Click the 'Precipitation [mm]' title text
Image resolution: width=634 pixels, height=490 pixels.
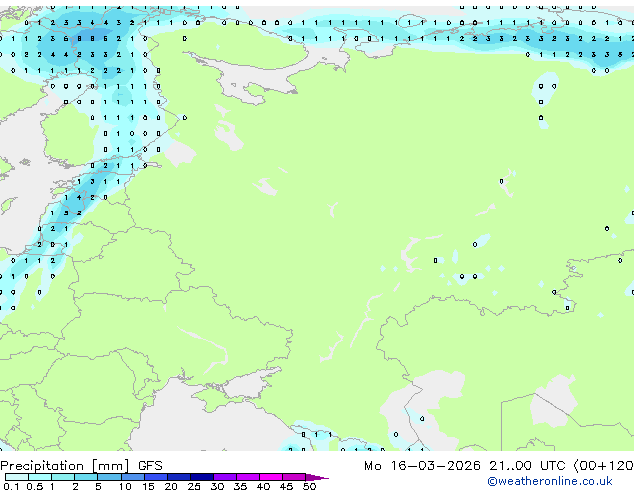pos(65,466)
